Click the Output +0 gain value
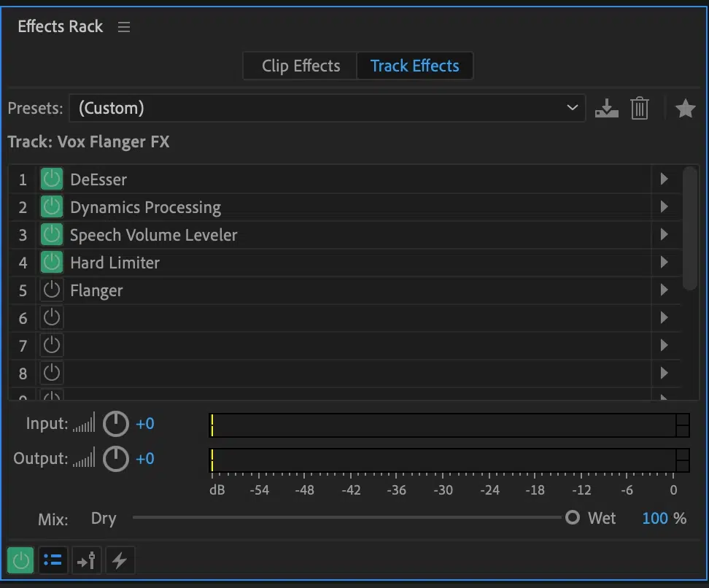Viewport: 709px width, 588px height. tap(145, 459)
